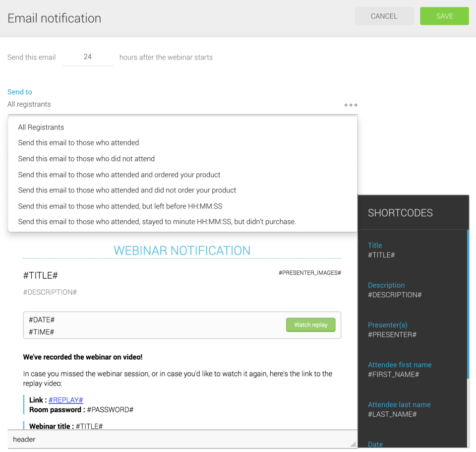The width and height of the screenshot is (476, 452).
Task: Select stayed to minute but didn't purchase option
Action: (x=157, y=222)
